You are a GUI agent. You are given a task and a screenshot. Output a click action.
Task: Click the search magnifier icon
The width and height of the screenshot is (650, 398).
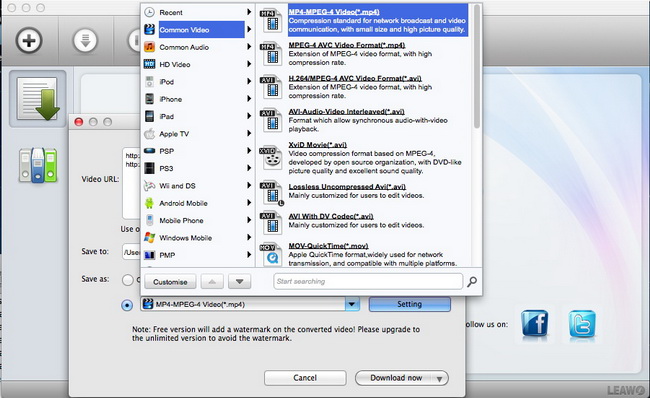coord(472,282)
